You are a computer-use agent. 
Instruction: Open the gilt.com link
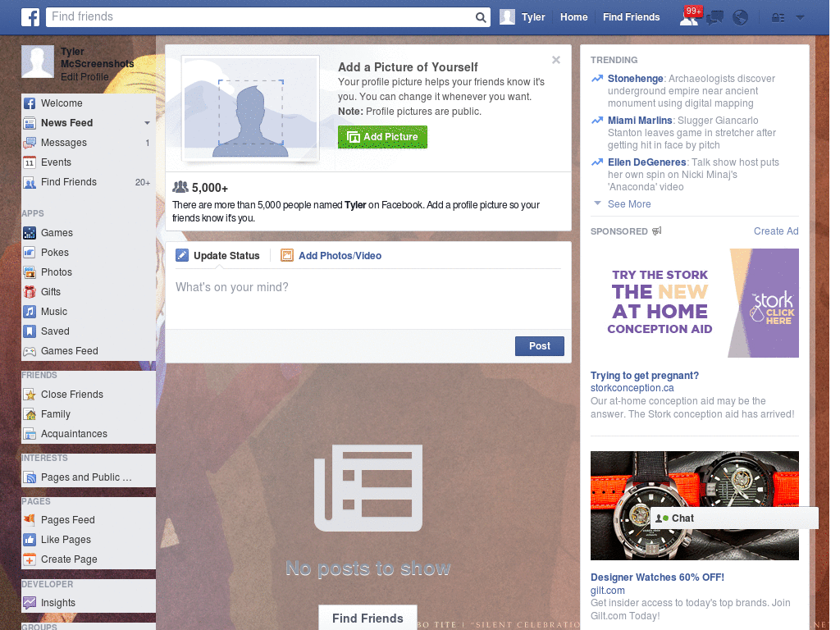pos(608,591)
